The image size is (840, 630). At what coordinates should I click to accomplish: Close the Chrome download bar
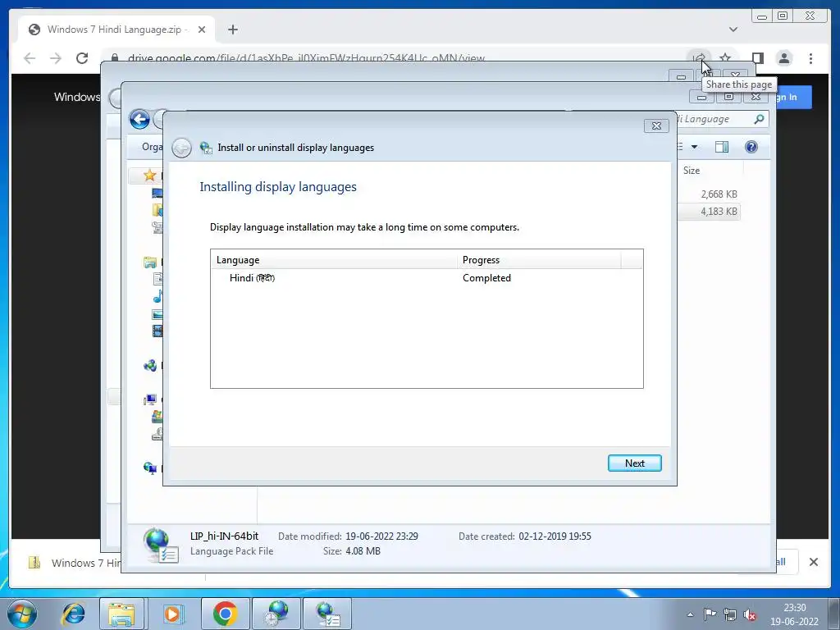click(813, 562)
